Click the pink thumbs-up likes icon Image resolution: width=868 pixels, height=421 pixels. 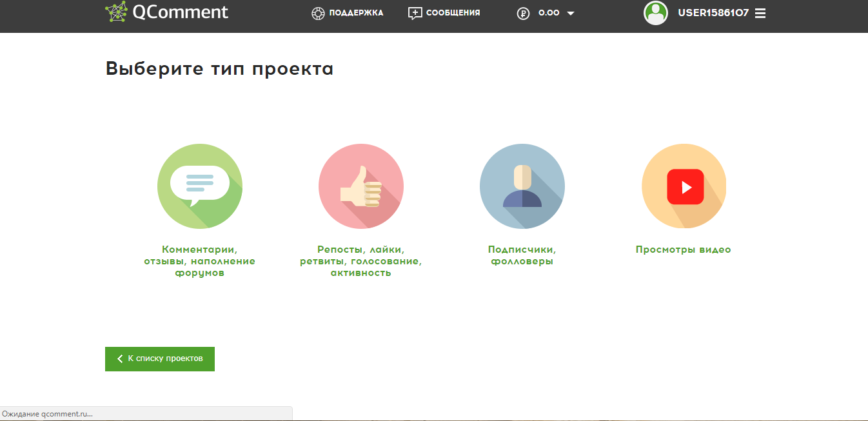[x=361, y=186]
